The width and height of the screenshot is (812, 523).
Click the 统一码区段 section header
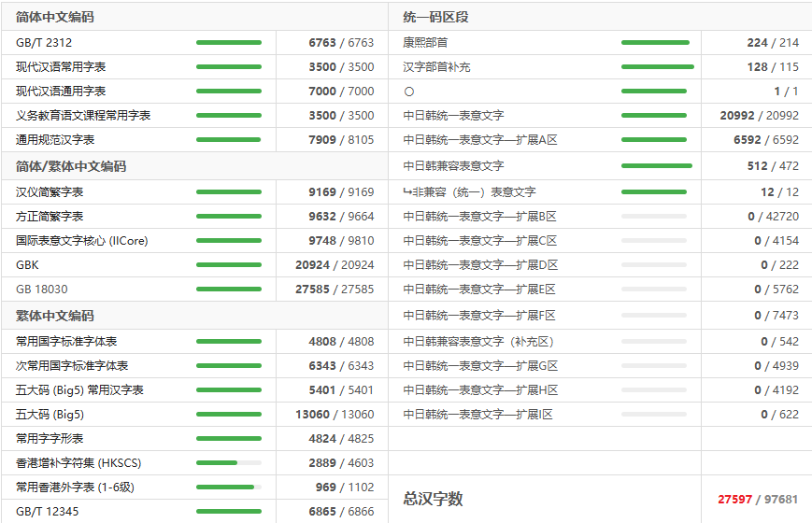point(435,18)
